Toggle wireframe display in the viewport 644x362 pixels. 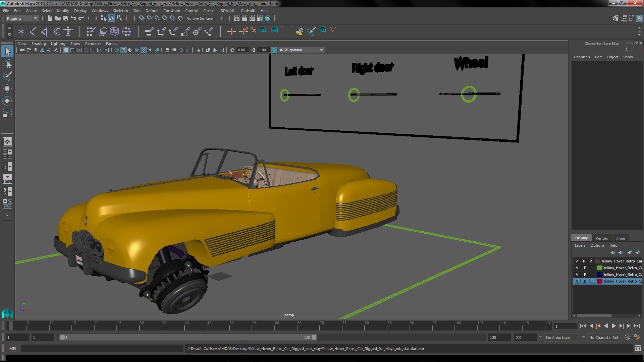(x=117, y=50)
